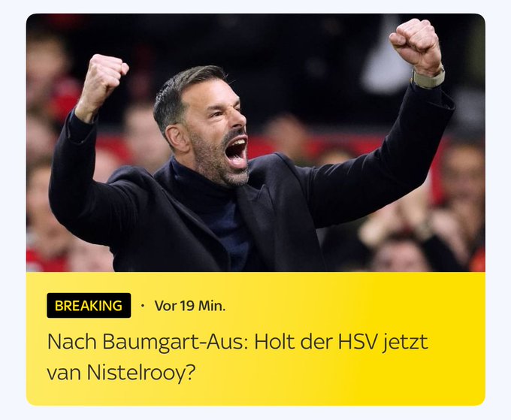Click the word 'Holt' in the headline
This screenshot has height=420, width=511.
(275, 342)
